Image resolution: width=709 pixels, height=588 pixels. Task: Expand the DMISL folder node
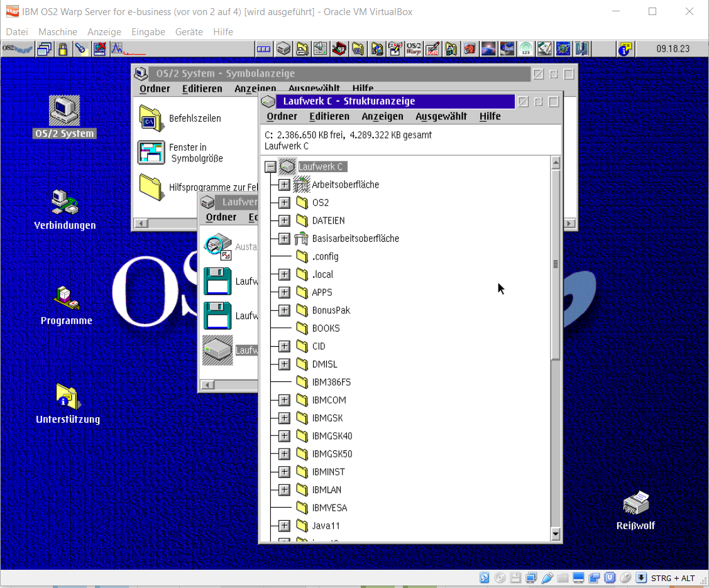click(284, 364)
